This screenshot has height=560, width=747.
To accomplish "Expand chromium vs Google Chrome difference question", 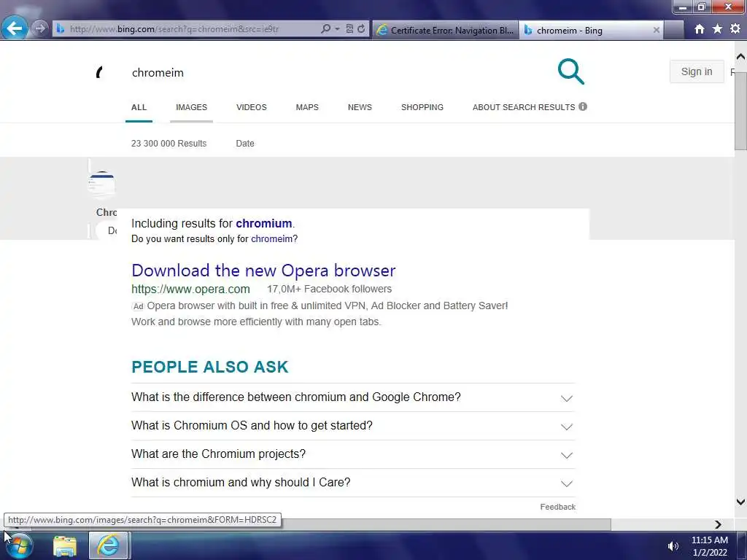I will click(x=353, y=397).
